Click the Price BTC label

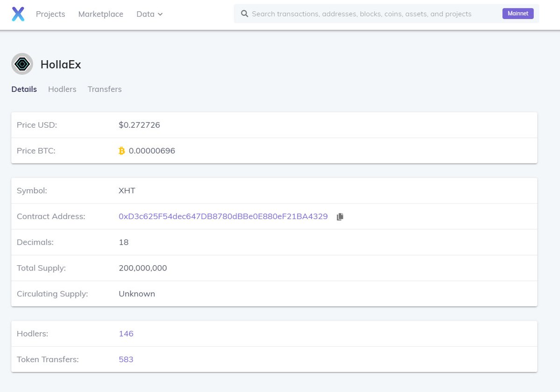tap(36, 151)
